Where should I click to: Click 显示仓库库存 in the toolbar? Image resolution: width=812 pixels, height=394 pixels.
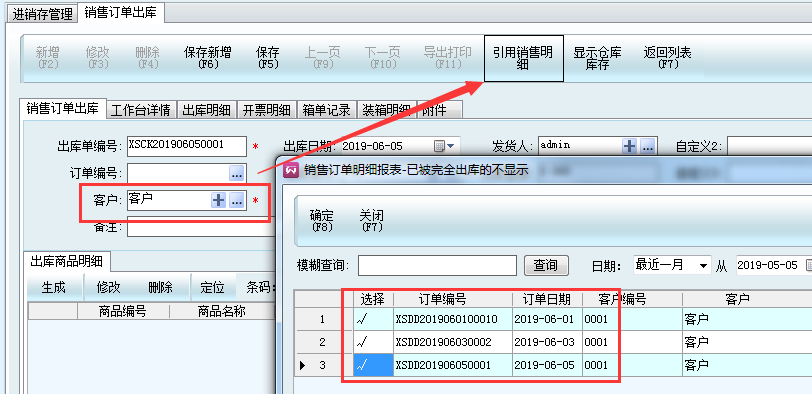597,58
